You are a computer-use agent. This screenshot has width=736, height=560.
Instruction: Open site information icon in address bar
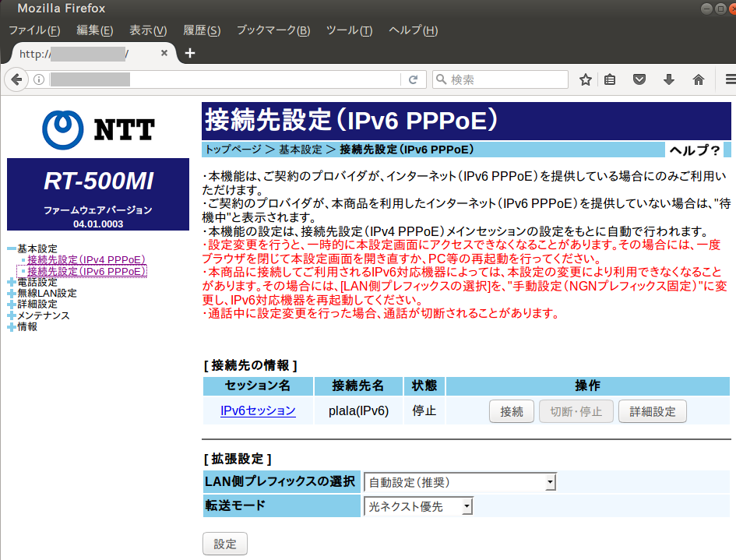point(39,79)
